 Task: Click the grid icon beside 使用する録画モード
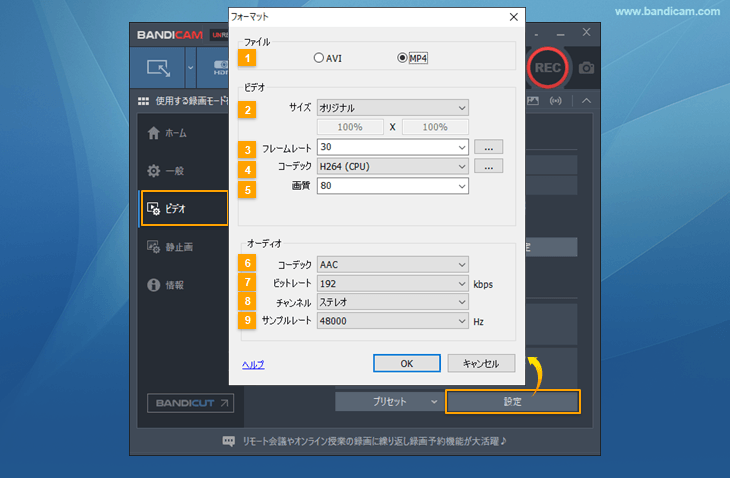click(x=143, y=101)
